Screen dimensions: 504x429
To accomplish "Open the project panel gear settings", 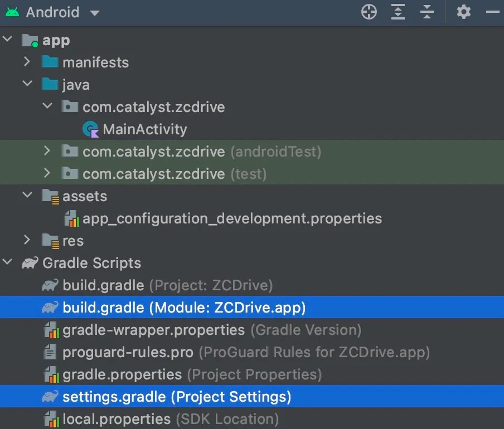I will tap(463, 12).
